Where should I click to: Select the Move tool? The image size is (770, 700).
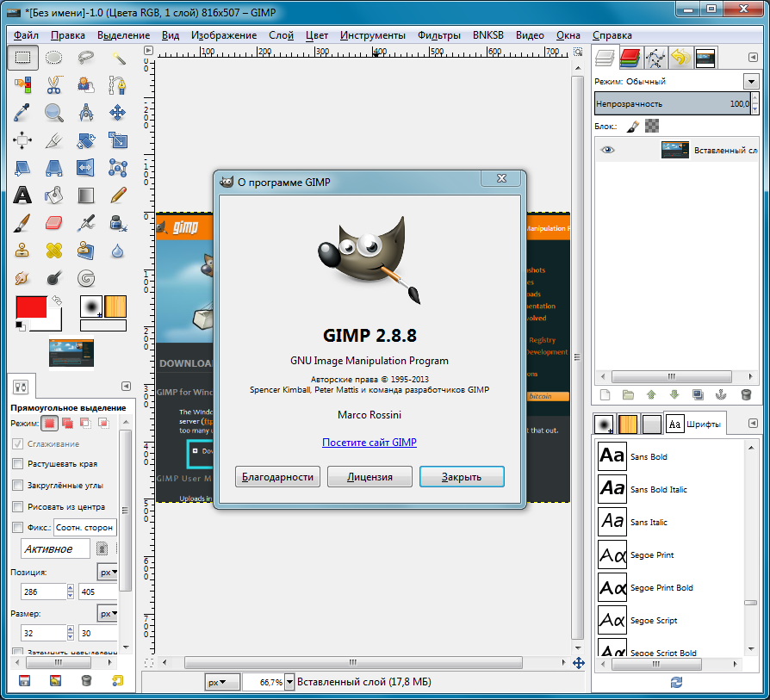118,113
